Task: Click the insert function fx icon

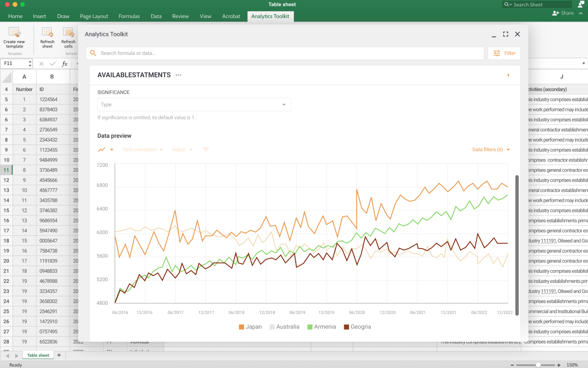Action: pyautogui.click(x=65, y=64)
